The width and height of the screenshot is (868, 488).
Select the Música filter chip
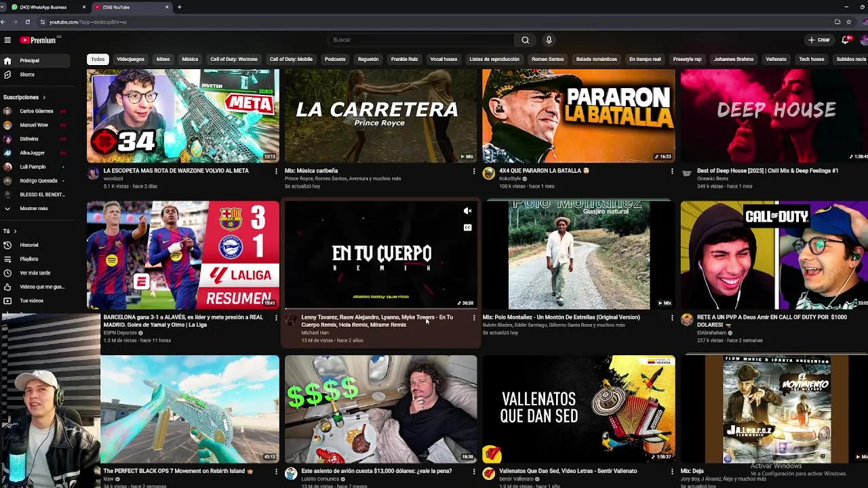(190, 59)
